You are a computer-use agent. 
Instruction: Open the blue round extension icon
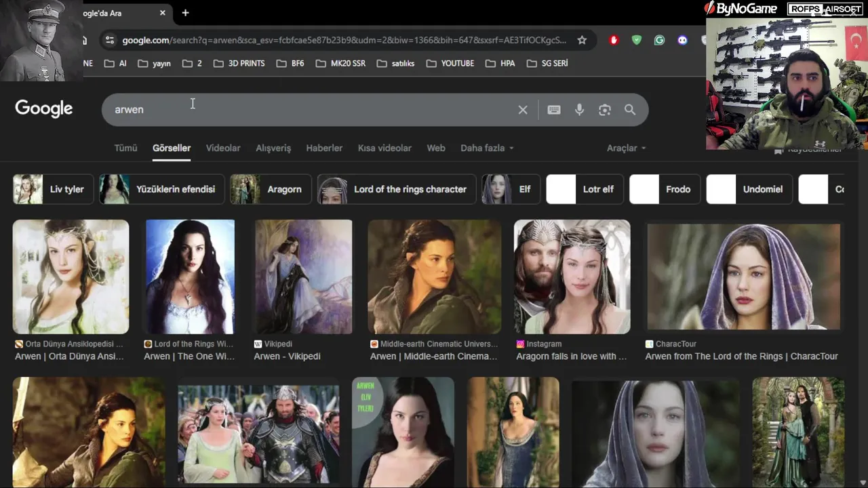click(x=682, y=40)
